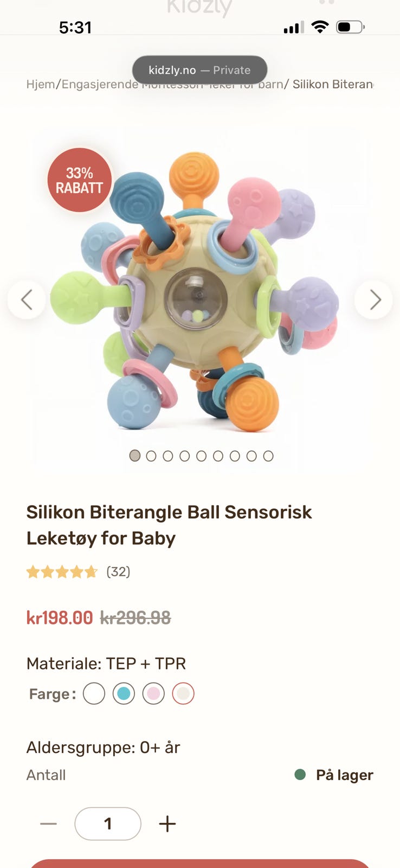Select the beige Farge color option

[x=183, y=693]
